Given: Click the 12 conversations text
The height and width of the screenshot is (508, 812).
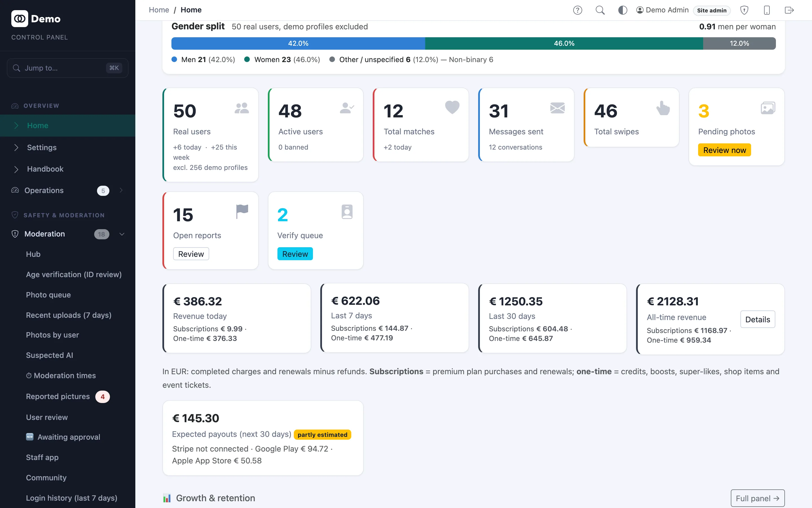Looking at the screenshot, I should [515, 147].
